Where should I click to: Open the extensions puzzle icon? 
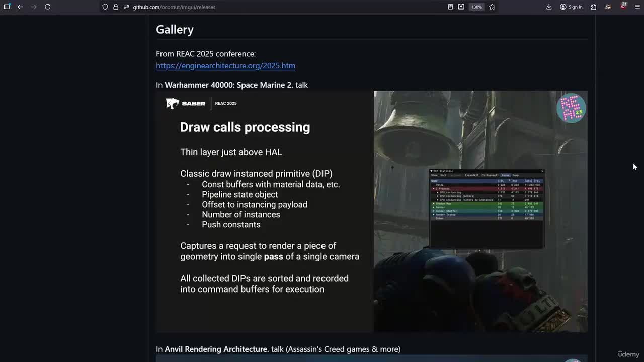pyautogui.click(x=594, y=7)
